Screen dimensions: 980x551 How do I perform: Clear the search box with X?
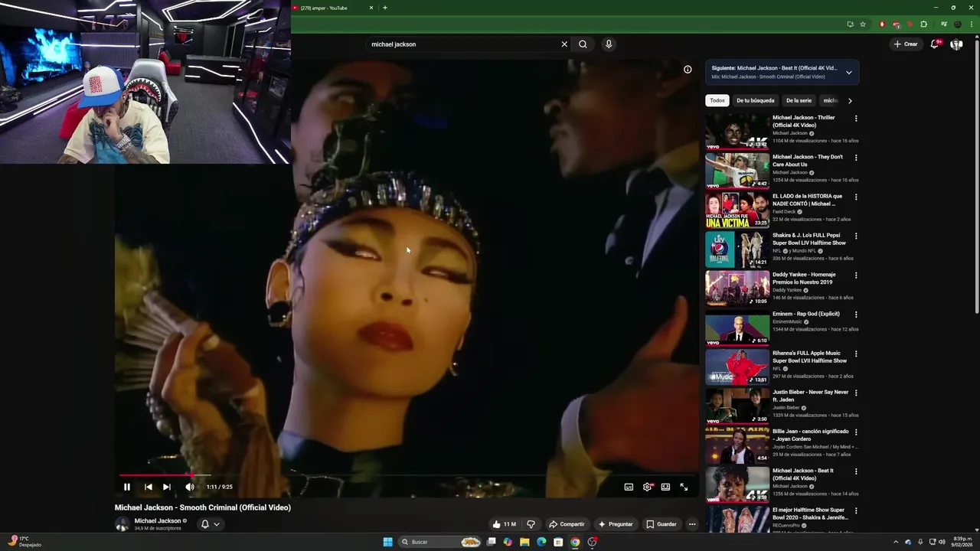click(x=564, y=44)
